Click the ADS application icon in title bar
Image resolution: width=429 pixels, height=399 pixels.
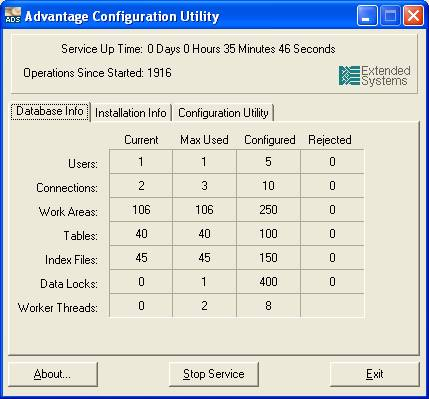13,15
